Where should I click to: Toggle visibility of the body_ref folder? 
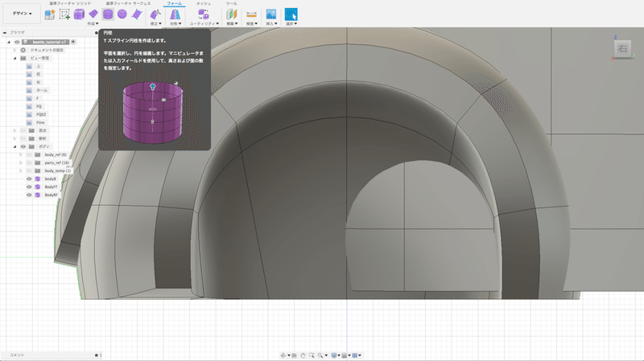(x=29, y=154)
